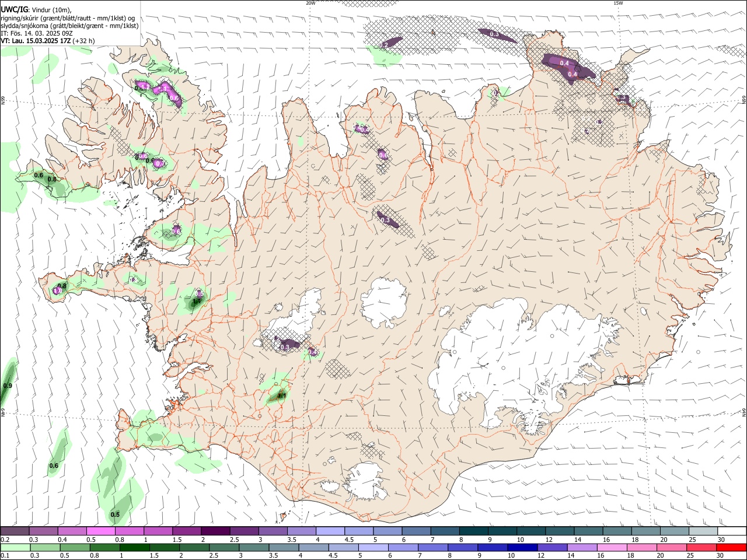The height and width of the screenshot is (560, 747).
Task: Click the palest green 0.1–0.3 rain legend swatch
Action: tap(15, 548)
